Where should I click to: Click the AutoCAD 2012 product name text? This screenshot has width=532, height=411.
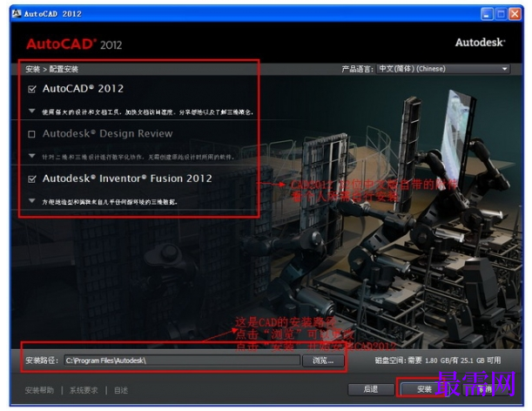[83, 89]
